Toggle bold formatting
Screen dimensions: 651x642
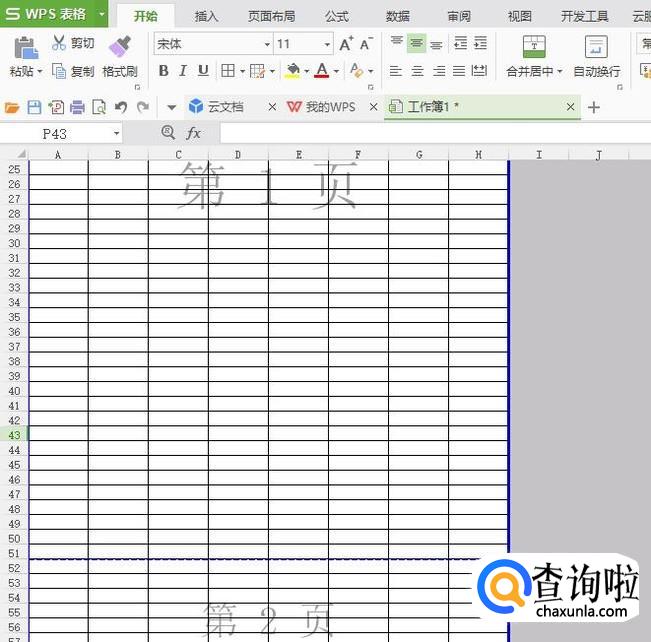tap(164, 71)
